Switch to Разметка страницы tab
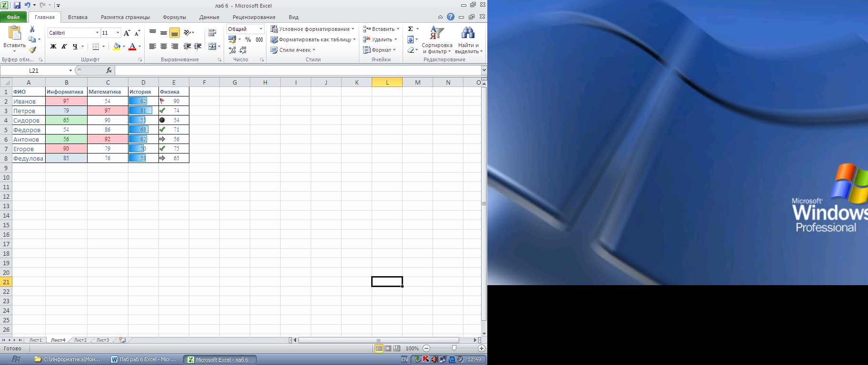This screenshot has height=365, width=868. [x=125, y=17]
